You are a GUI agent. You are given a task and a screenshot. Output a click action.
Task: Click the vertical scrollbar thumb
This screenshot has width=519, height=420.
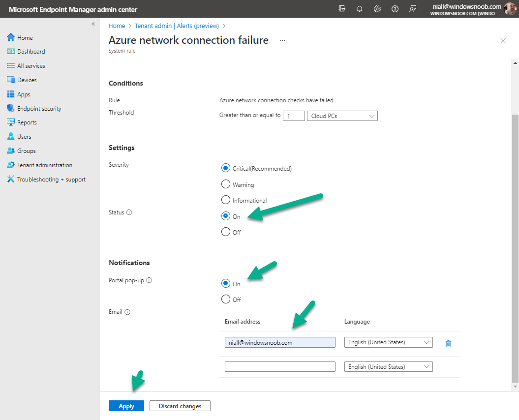pos(515,248)
